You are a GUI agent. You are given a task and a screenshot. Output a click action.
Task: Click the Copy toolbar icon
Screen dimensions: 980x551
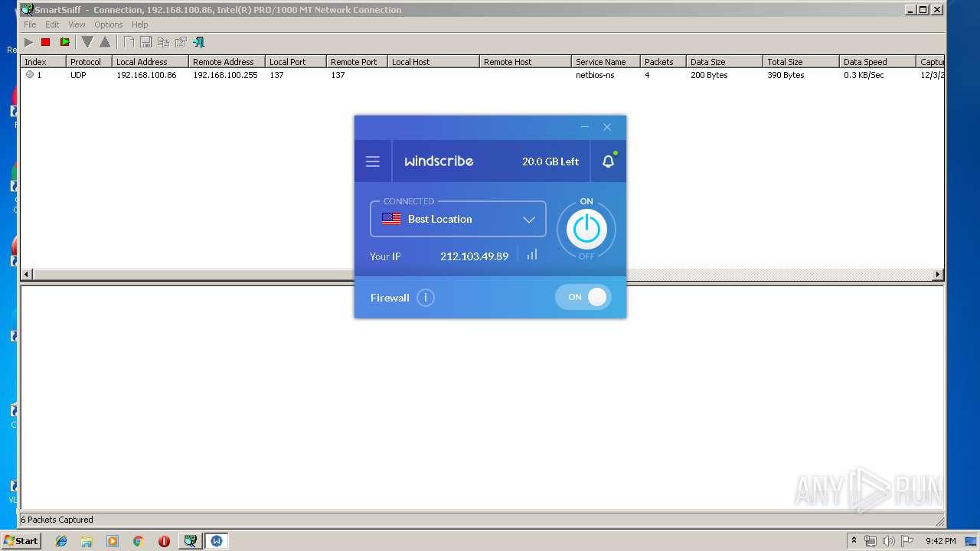click(x=163, y=42)
